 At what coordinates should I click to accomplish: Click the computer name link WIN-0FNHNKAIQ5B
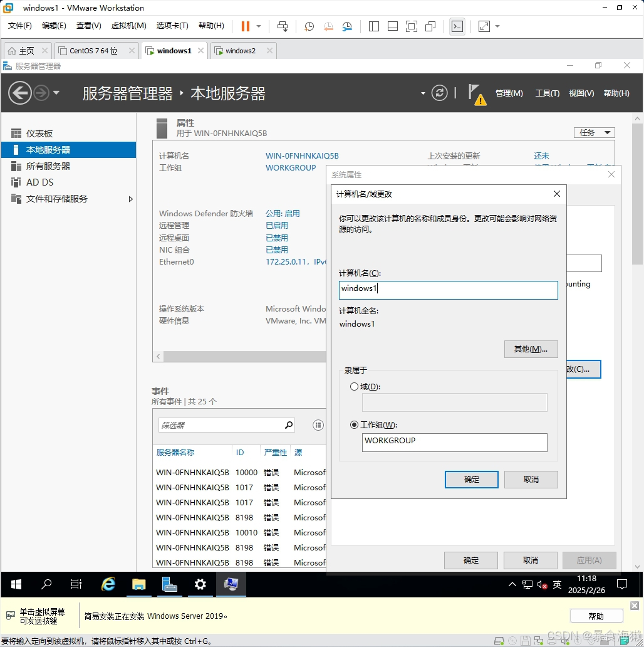[302, 156]
